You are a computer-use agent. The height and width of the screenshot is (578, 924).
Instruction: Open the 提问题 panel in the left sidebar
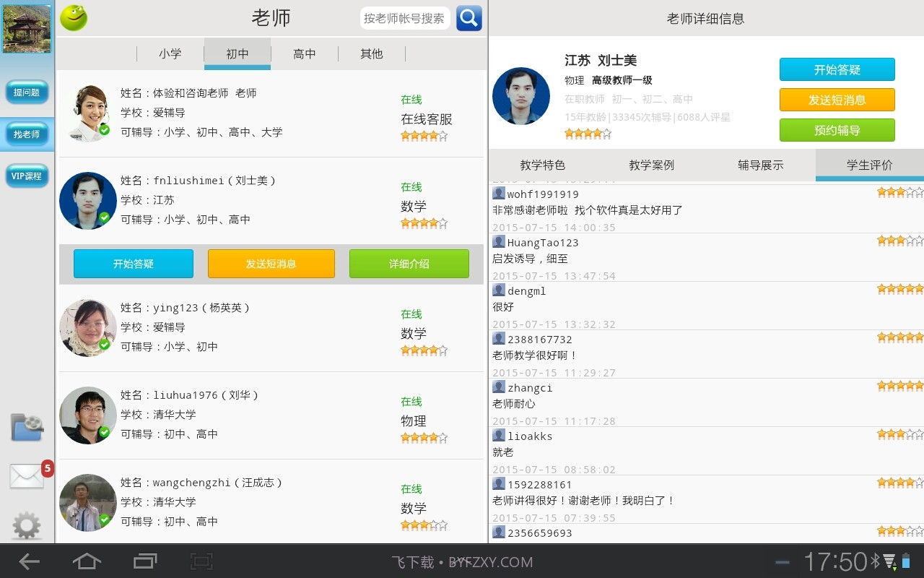(27, 92)
